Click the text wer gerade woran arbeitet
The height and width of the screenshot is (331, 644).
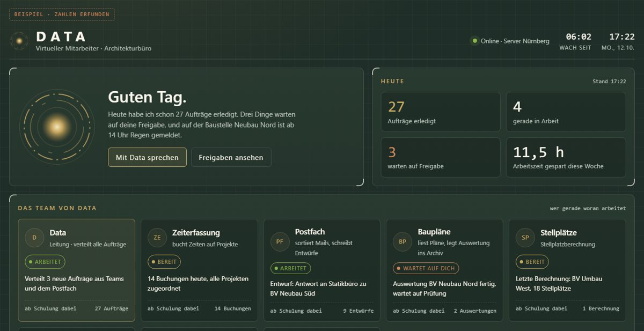pos(588,208)
